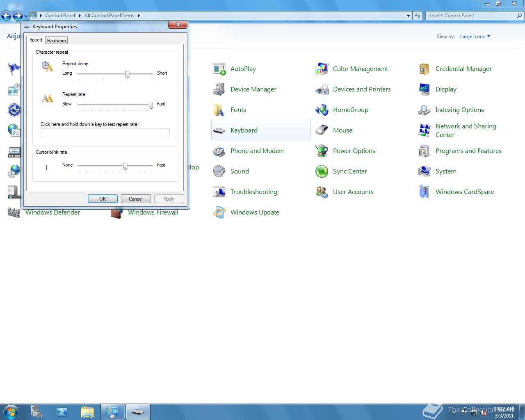The width and height of the screenshot is (525, 420).
Task: Click the Control Panel breadcrumb segment
Action: tap(60, 16)
